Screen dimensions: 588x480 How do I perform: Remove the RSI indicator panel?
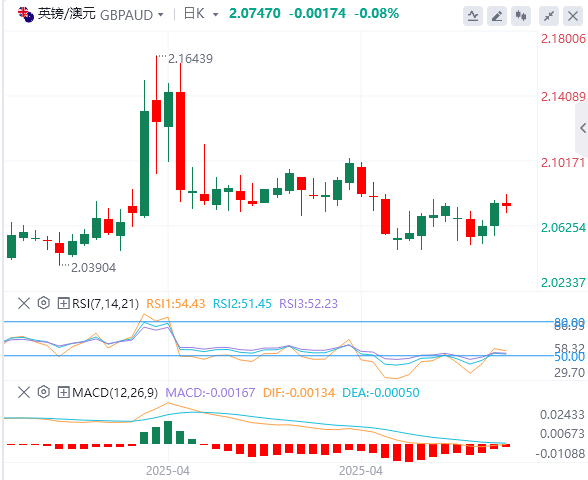(24, 303)
